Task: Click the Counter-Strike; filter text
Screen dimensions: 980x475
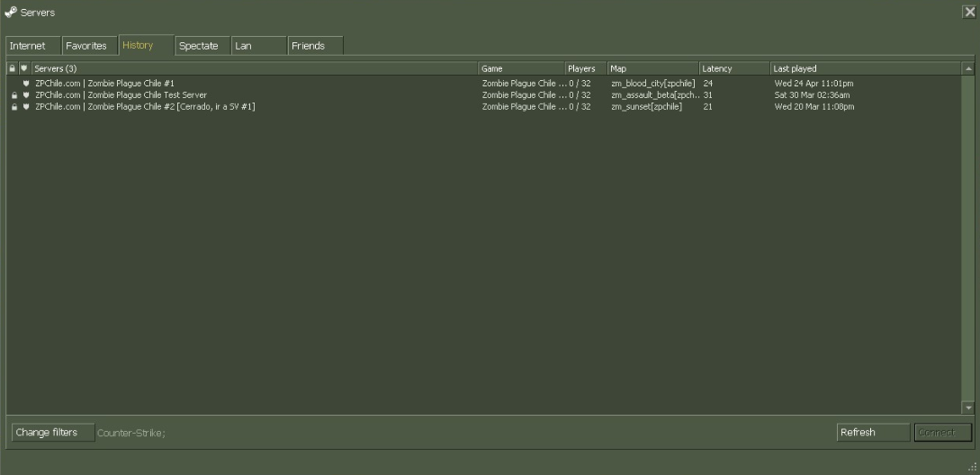Action: 131,433
